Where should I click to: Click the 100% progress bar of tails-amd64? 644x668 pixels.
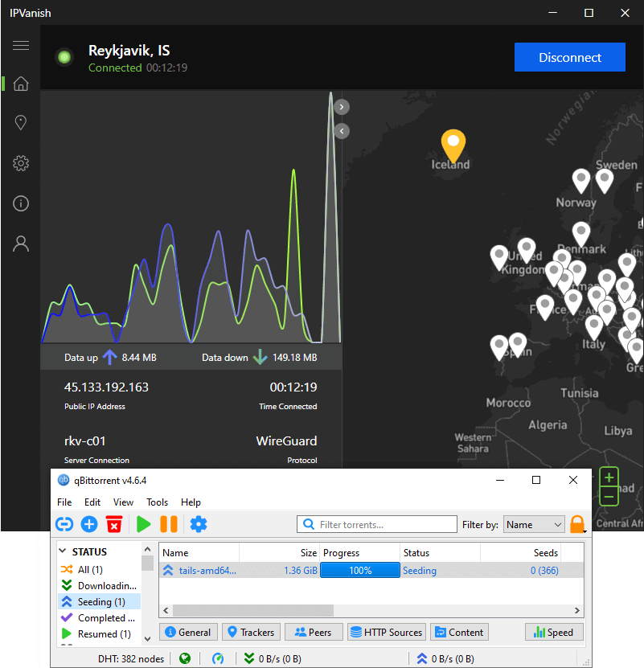click(x=359, y=569)
